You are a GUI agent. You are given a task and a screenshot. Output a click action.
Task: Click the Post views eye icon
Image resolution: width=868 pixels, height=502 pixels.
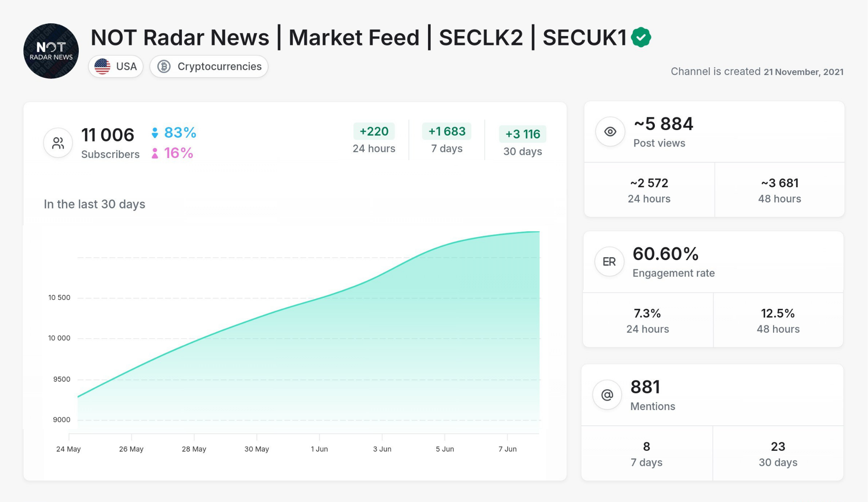coord(610,132)
